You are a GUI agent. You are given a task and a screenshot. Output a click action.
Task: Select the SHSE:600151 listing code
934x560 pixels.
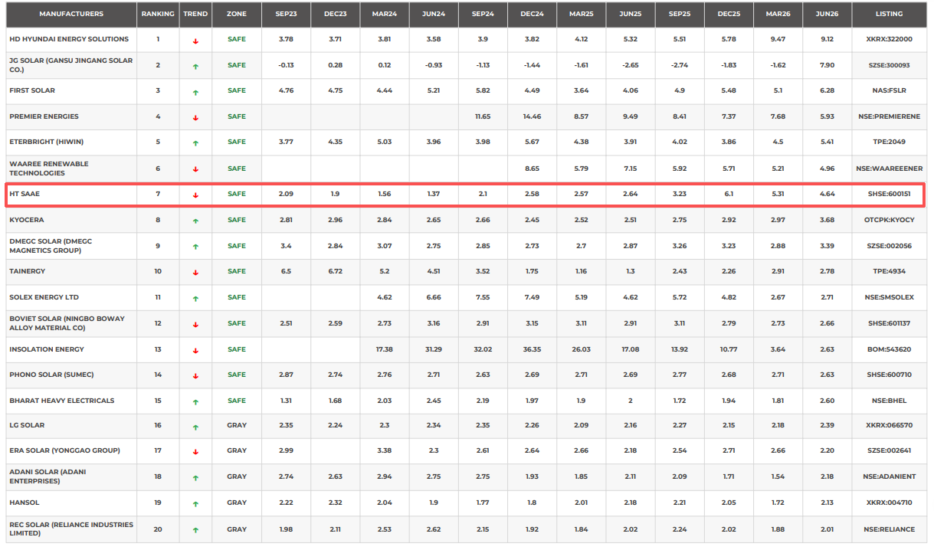[x=889, y=194]
